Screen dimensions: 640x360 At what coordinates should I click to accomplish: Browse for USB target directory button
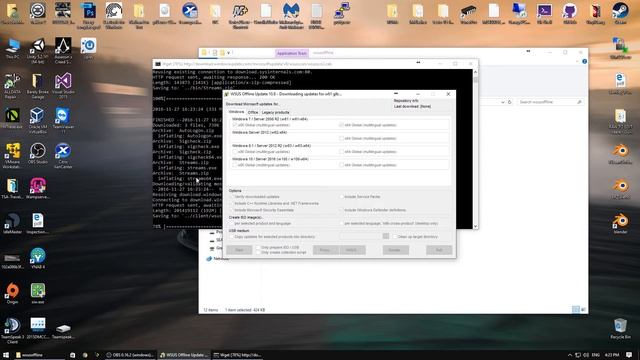pos(386,236)
